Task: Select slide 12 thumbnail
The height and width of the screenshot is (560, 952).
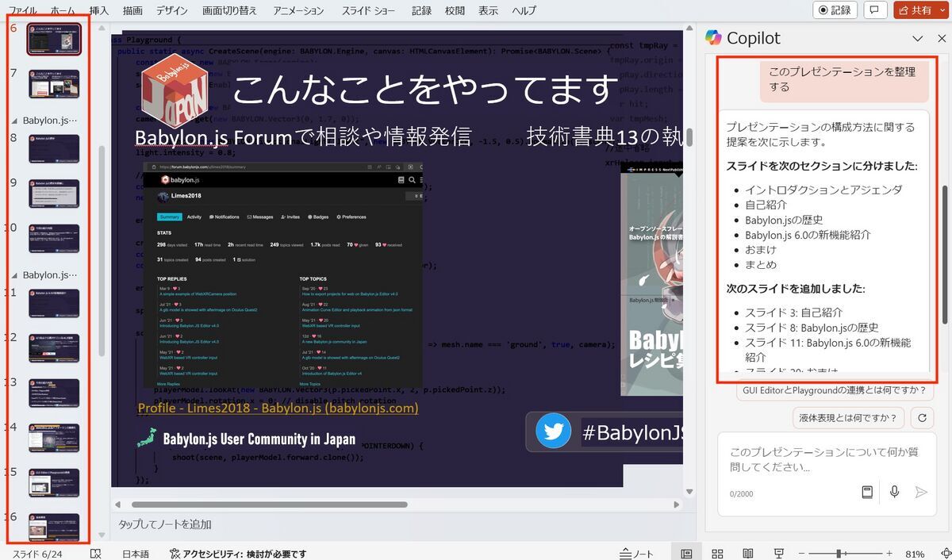Action: click(54, 348)
